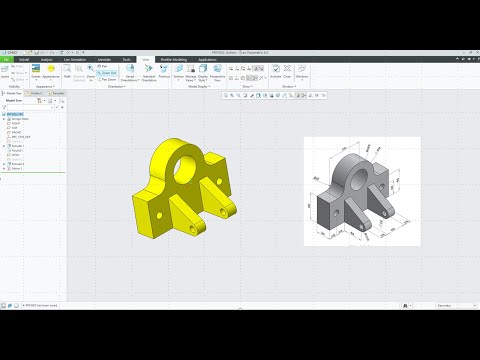Select the Model Tree navigator tab
Image resolution: width=480 pixels, height=360 pixels.
tap(12, 93)
